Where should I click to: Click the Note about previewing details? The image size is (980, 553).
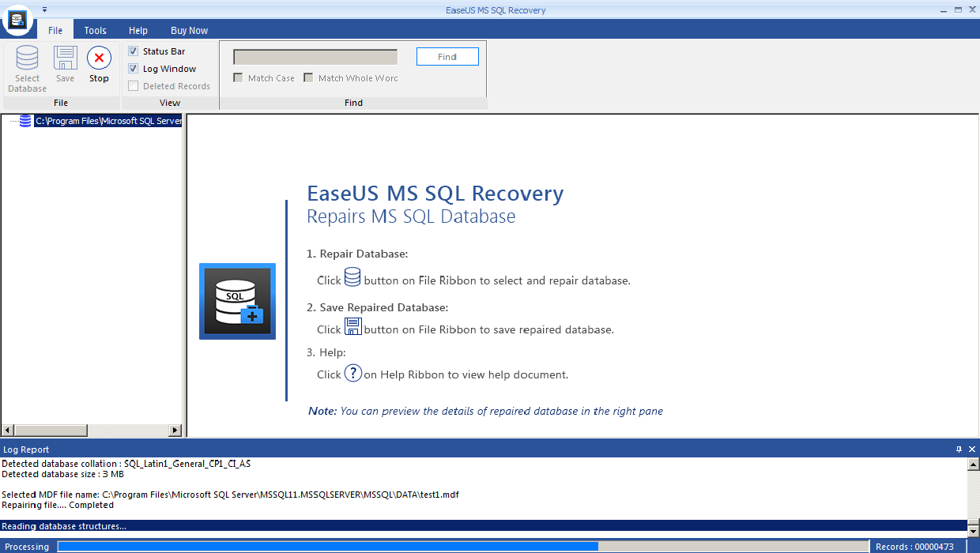point(485,411)
